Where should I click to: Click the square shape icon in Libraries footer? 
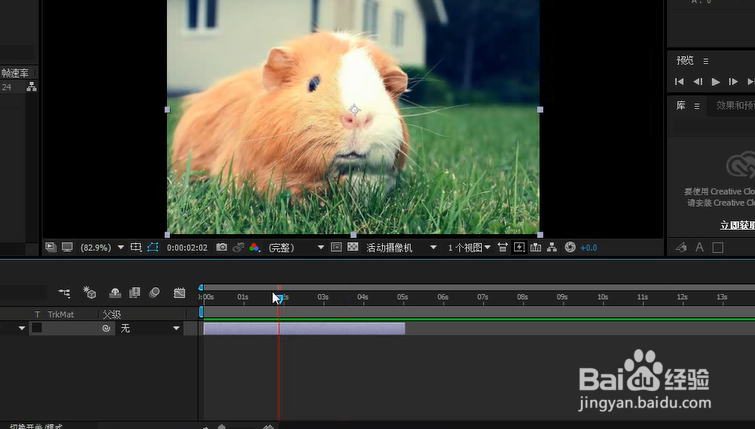click(718, 247)
